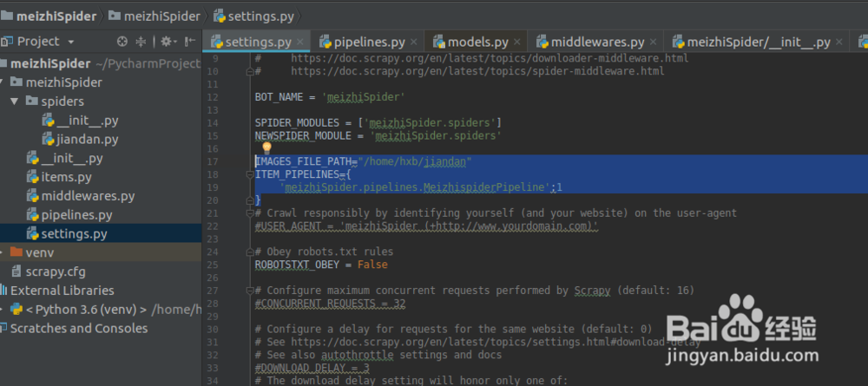
Task: Click the orange venv folder icon
Action: 16,252
